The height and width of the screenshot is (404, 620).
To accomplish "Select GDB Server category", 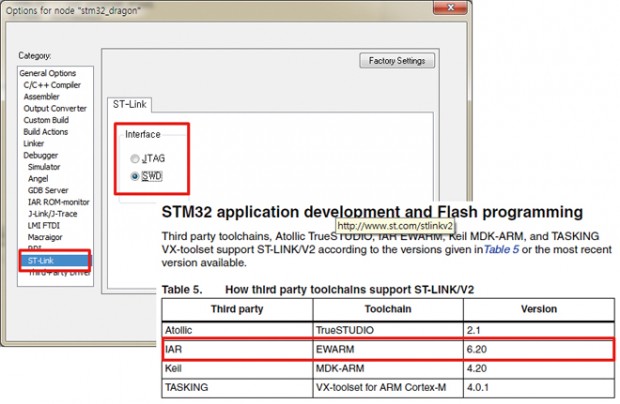I will pyautogui.click(x=48, y=191).
